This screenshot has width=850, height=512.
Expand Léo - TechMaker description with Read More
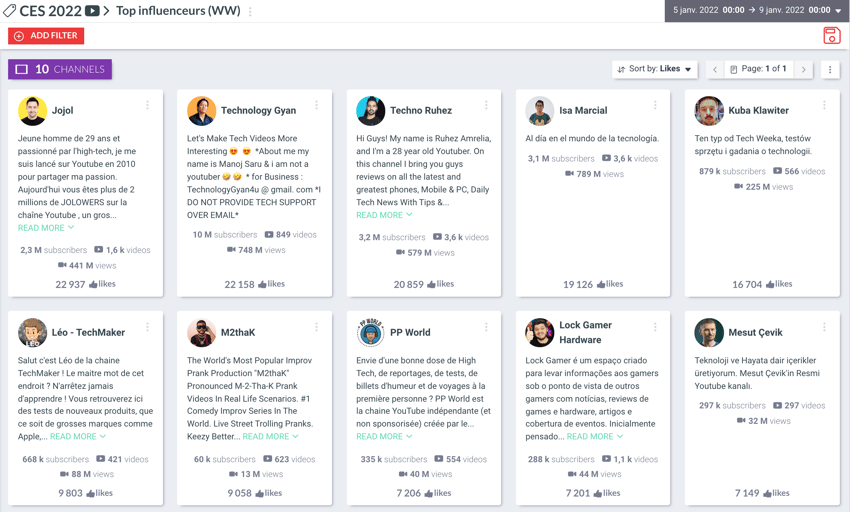click(x=78, y=437)
